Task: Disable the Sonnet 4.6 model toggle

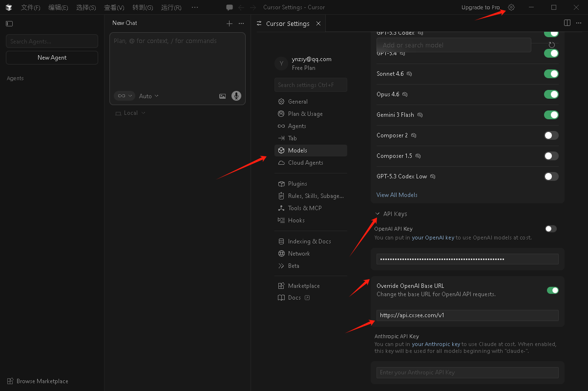Action: (551, 74)
